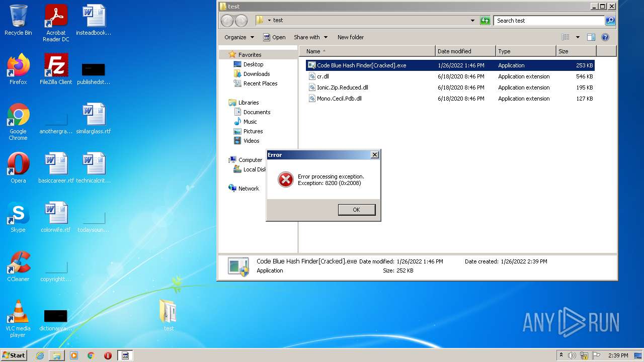Viewport: 644px width, 362px height.
Task: Click the Windows Media Player taskbar icon
Action: click(74, 355)
